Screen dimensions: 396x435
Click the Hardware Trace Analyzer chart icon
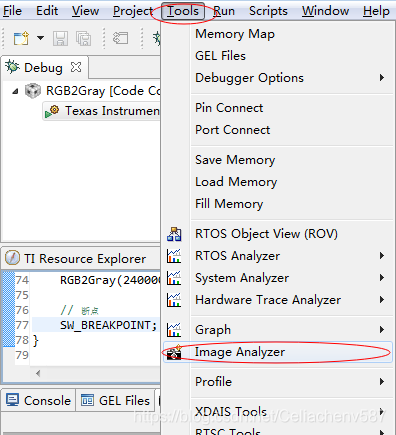(174, 300)
